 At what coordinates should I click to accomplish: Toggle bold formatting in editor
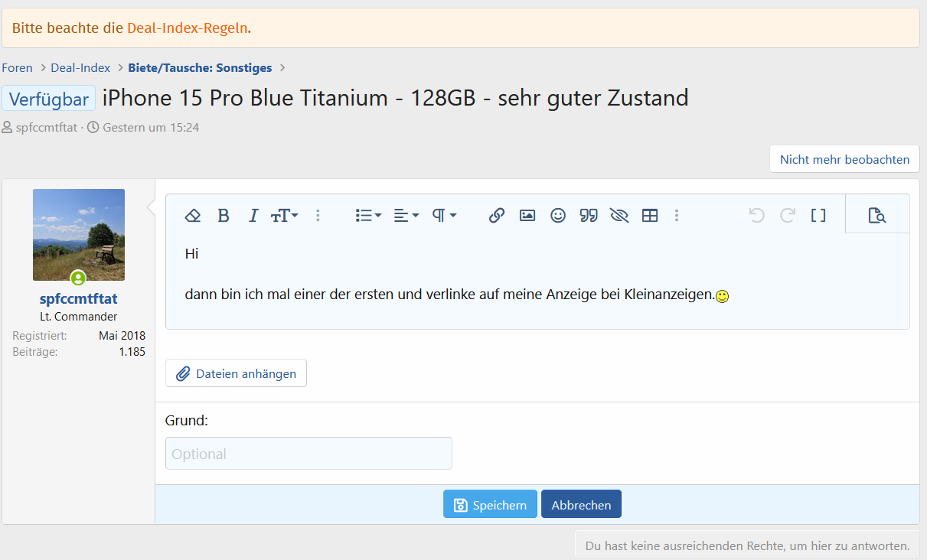tap(224, 216)
